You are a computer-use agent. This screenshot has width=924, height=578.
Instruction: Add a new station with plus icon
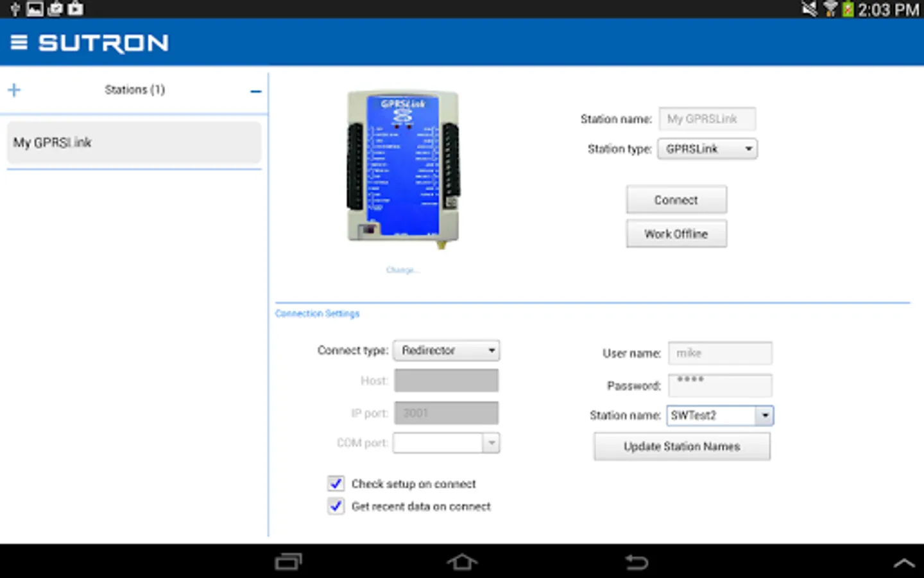coord(14,90)
